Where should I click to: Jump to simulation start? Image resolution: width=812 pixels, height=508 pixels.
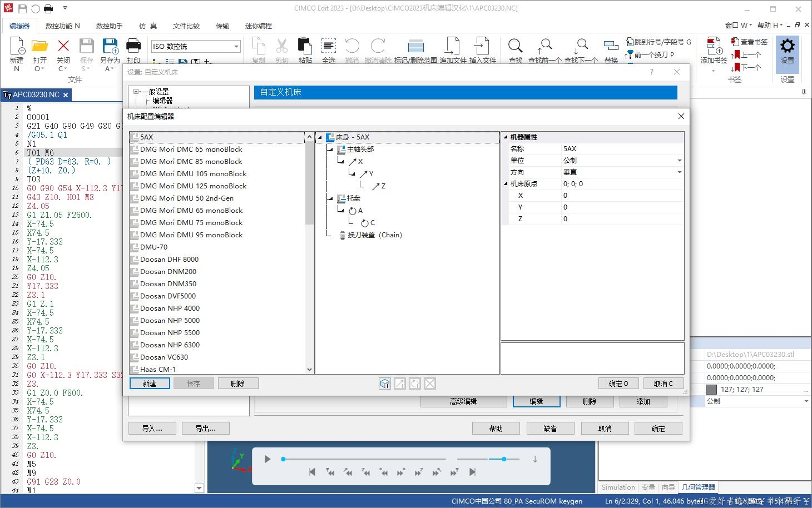pyautogui.click(x=312, y=472)
